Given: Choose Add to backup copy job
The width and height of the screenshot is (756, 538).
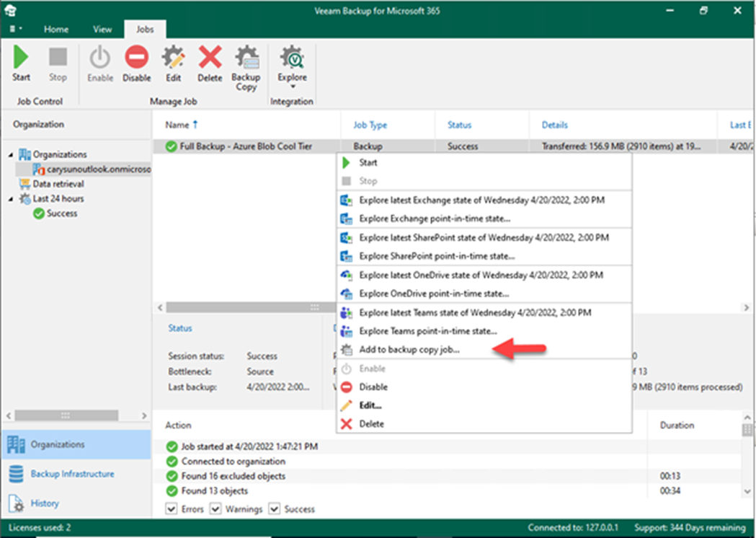Looking at the screenshot, I should pyautogui.click(x=484, y=349).
